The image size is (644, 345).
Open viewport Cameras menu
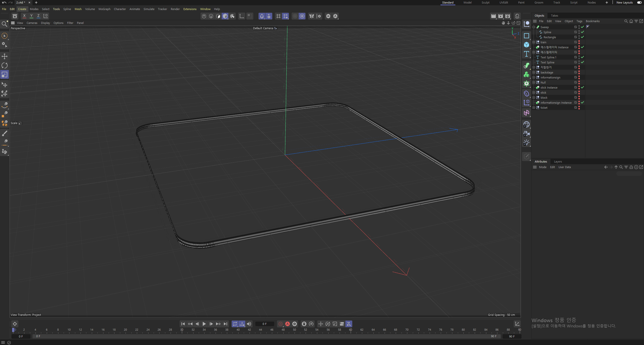pos(32,23)
